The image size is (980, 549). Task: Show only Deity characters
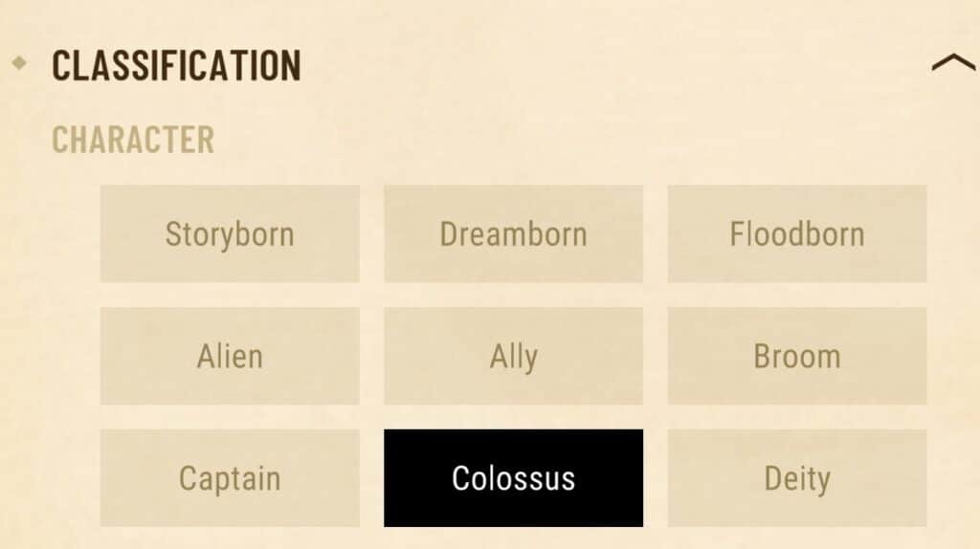point(797,478)
